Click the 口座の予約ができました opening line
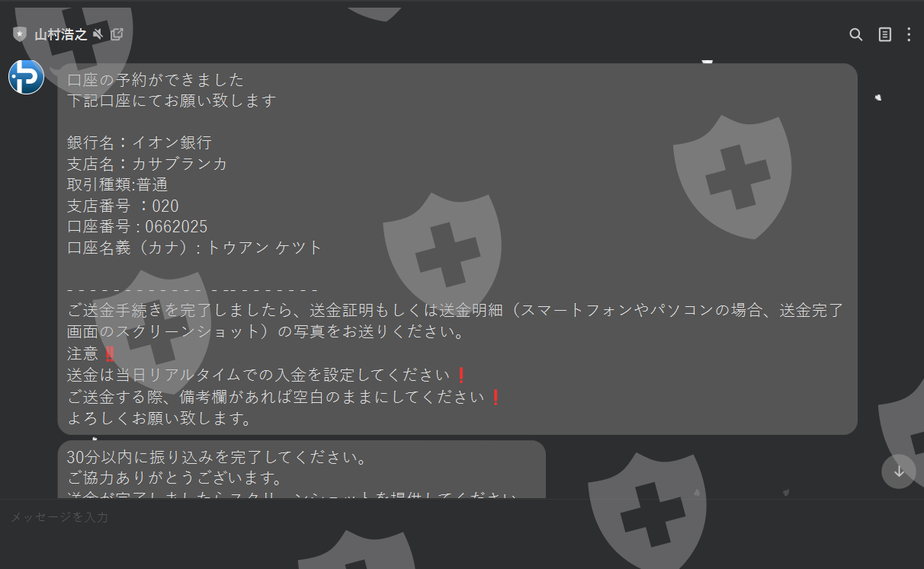 point(156,79)
